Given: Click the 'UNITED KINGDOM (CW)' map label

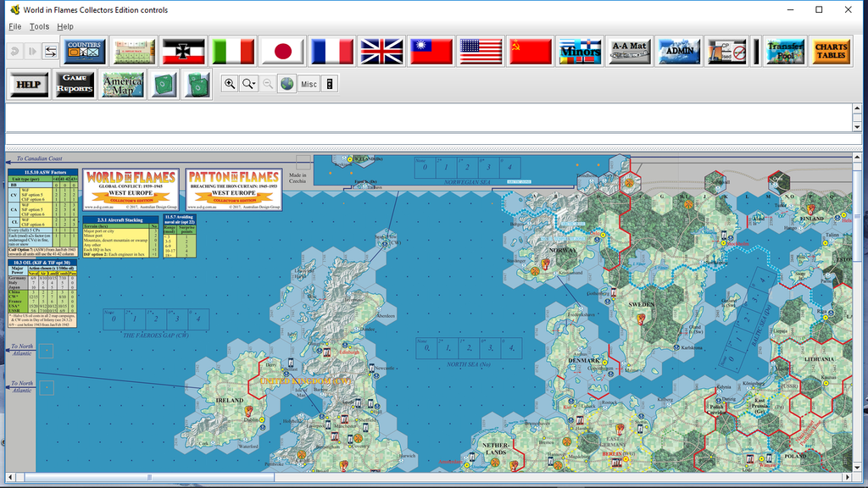Looking at the screenshot, I should [x=305, y=382].
